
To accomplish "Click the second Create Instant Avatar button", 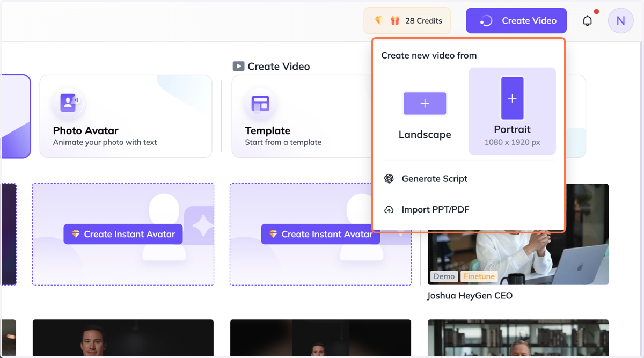I will (320, 234).
